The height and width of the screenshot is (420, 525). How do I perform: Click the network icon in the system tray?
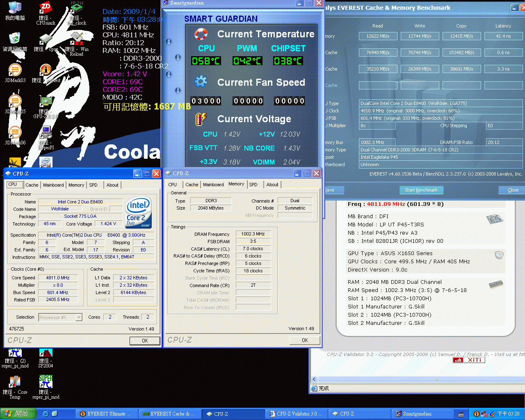click(484, 414)
